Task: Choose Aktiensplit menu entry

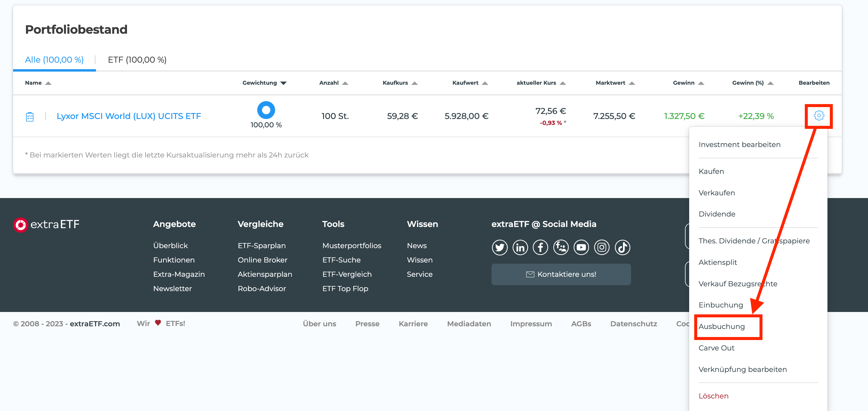Action: coord(717,262)
